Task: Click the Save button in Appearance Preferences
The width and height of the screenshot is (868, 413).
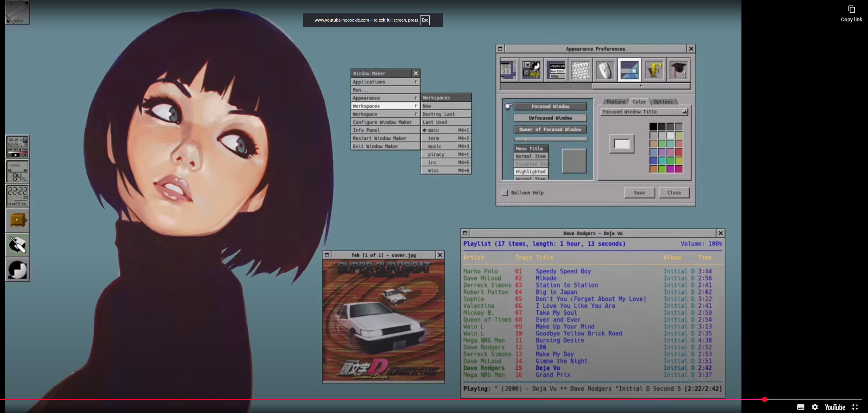Action: (639, 193)
